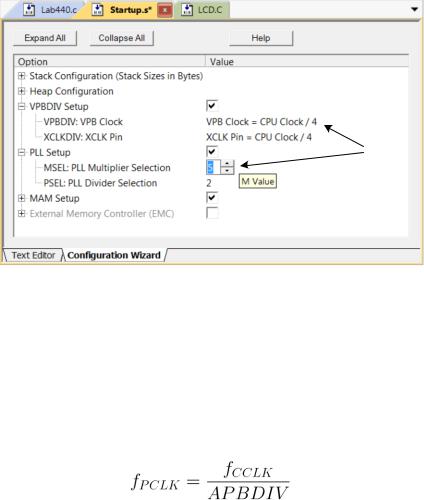Select the 'MAM Setup' row label
This screenshot has width=424, height=500.
click(55, 198)
